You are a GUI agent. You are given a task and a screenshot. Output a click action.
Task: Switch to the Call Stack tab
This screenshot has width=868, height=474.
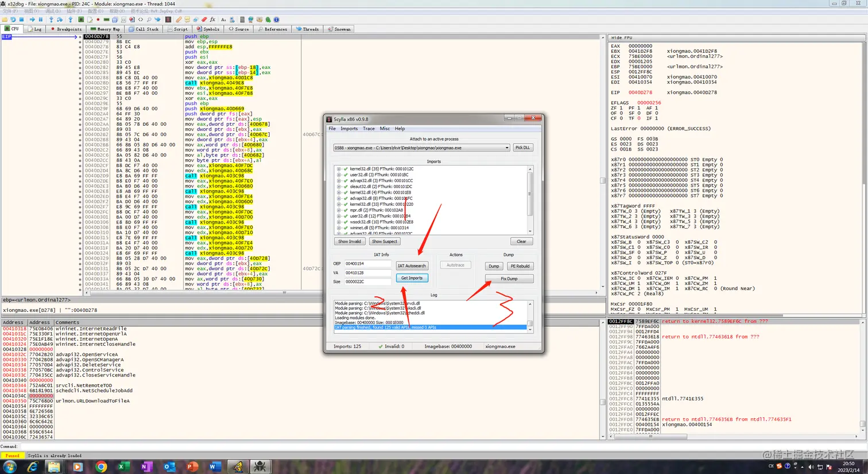click(x=144, y=29)
